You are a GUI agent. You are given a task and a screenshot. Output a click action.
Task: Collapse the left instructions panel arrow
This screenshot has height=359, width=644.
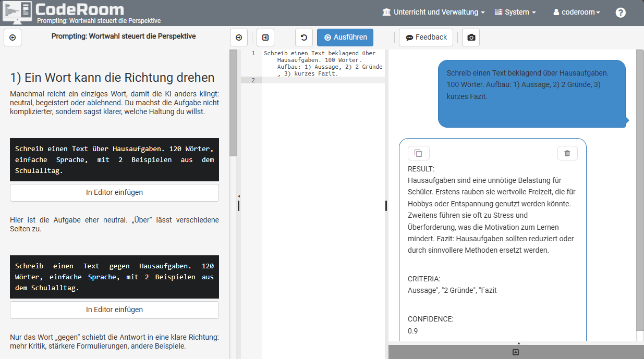pos(13,37)
